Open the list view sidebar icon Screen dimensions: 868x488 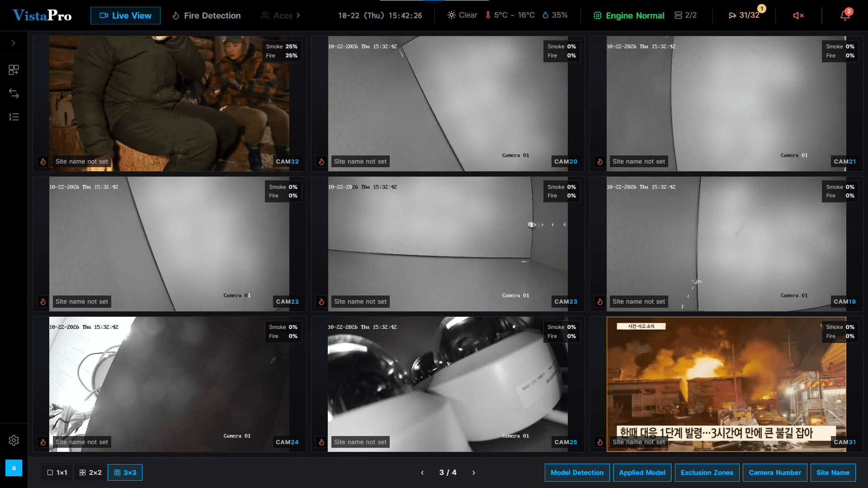point(14,117)
